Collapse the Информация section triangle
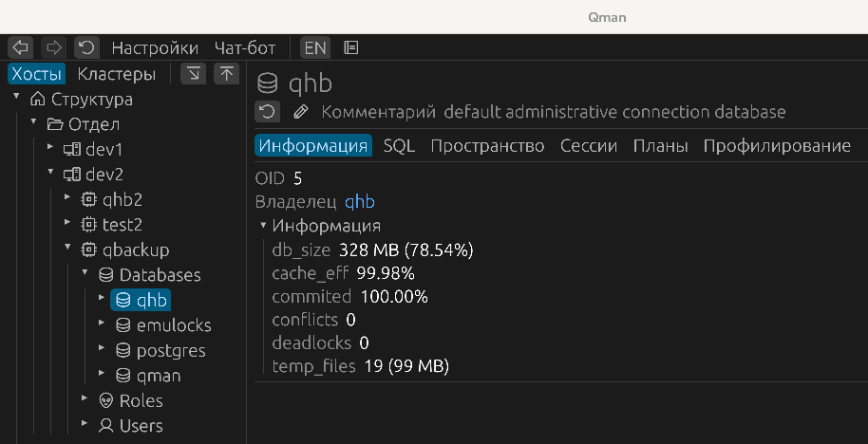 (x=263, y=226)
